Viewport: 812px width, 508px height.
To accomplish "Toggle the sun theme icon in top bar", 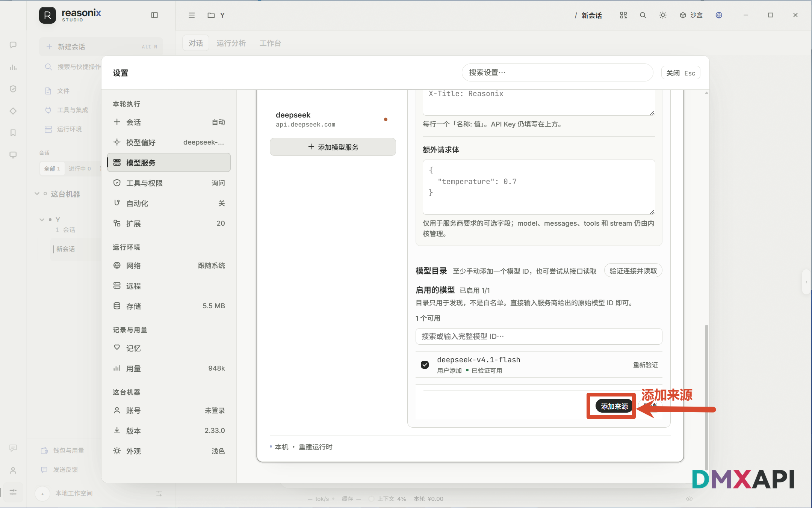I will click(x=663, y=15).
